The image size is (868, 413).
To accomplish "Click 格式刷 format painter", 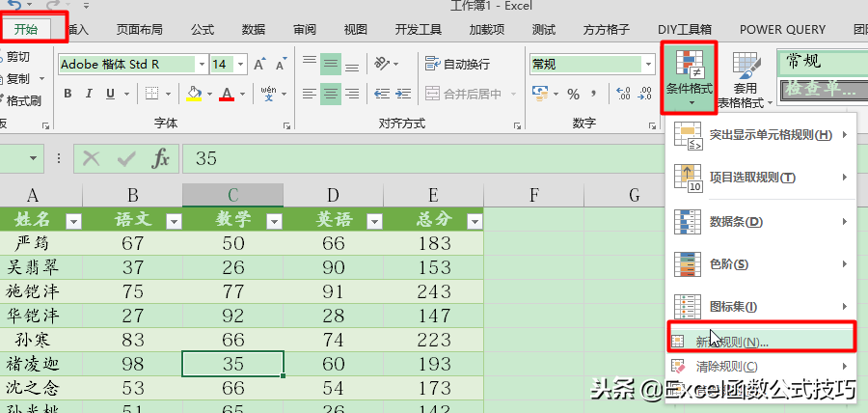I will (x=20, y=100).
